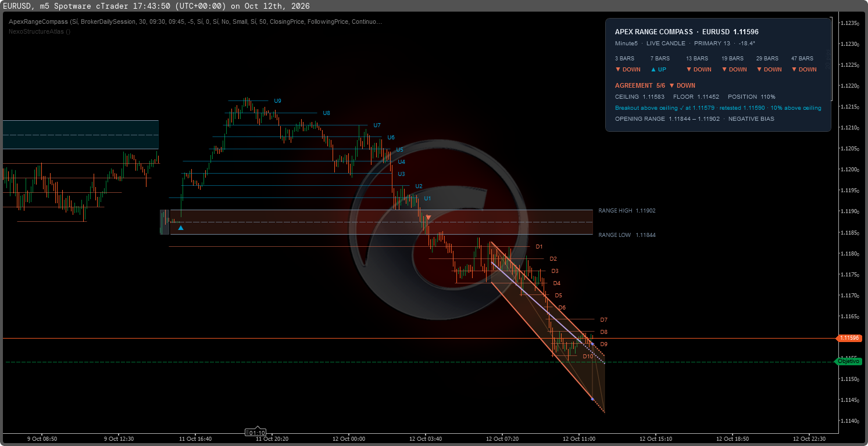Select the ApexRangeCompass indicator label

(195, 21)
